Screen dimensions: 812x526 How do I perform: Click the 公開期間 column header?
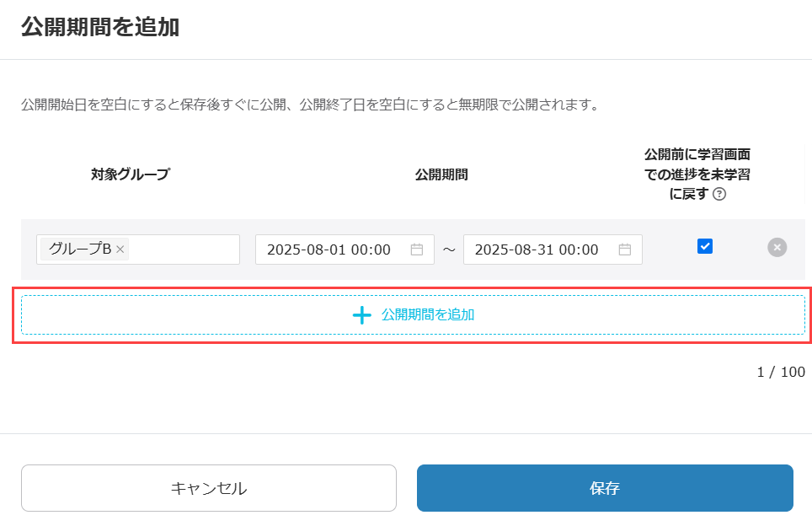[x=441, y=174]
